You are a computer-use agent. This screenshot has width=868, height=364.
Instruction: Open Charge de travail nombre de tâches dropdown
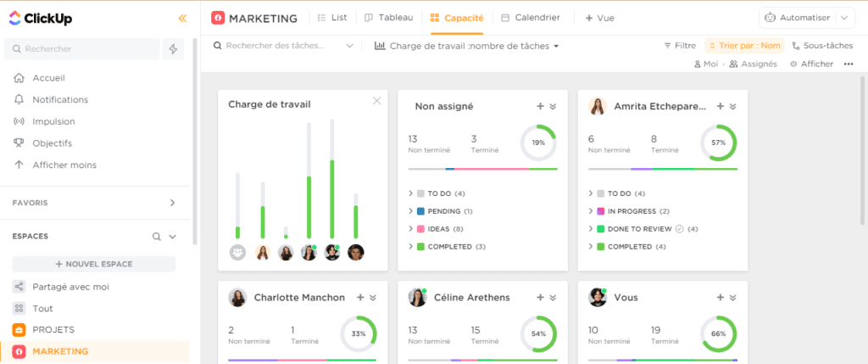(x=467, y=46)
